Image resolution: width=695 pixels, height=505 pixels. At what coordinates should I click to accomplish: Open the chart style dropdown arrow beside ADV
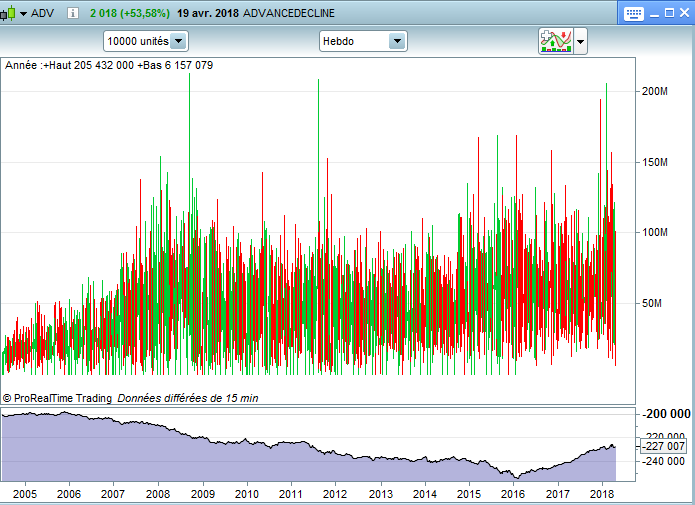coord(23,14)
